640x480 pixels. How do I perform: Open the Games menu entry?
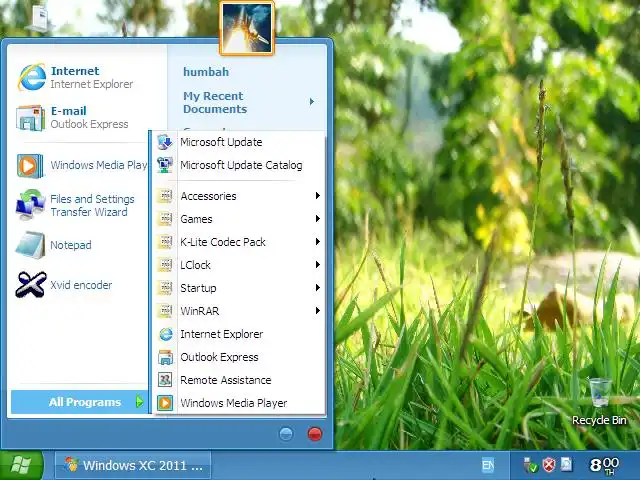239,219
